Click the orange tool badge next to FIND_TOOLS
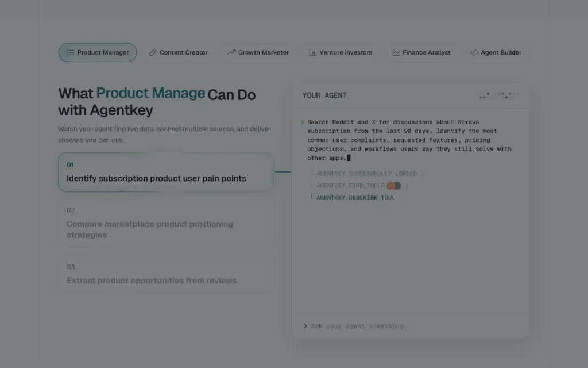Image resolution: width=588 pixels, height=368 pixels. 390,186
